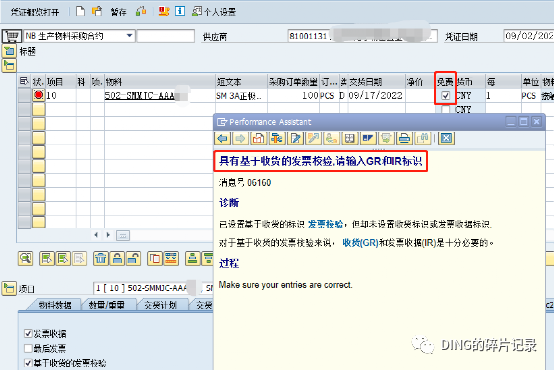Click the open padlock unblock icon
554x370 pixels.
[x=134, y=259]
